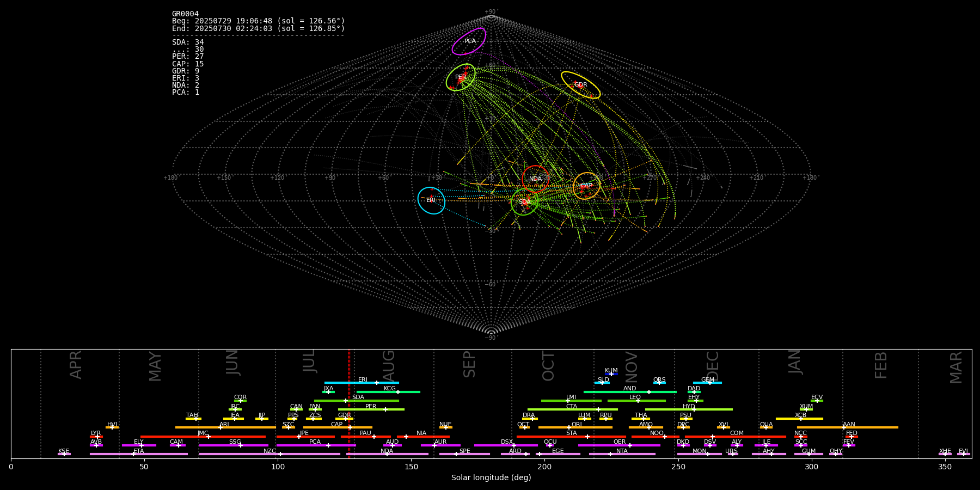Select the SSG purple bar in timeline
Screen dimensions: 980x490
234,445
